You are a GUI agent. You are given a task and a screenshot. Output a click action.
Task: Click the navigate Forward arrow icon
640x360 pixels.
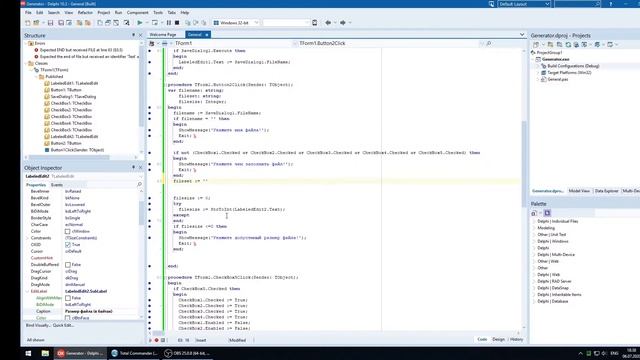(x=343, y=23)
